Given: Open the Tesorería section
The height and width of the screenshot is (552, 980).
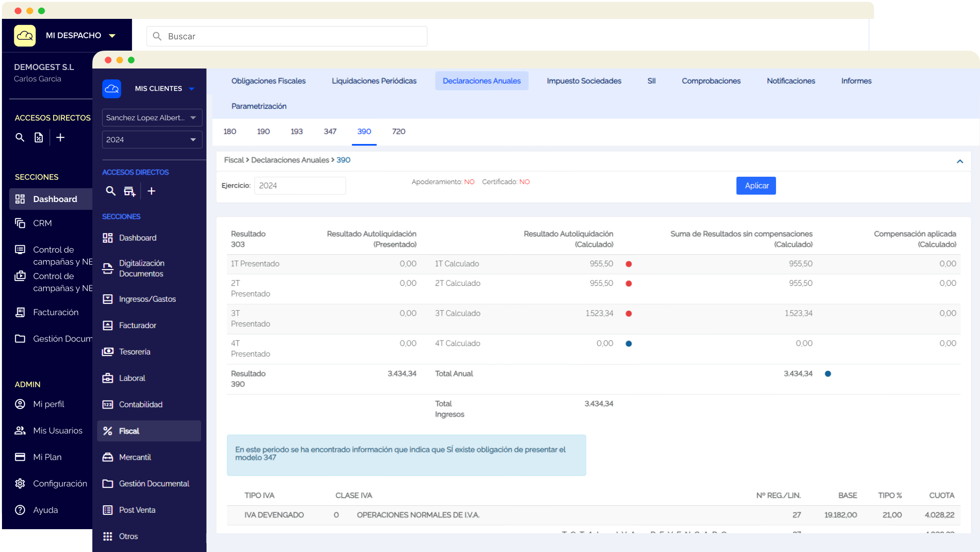Looking at the screenshot, I should click(149, 351).
